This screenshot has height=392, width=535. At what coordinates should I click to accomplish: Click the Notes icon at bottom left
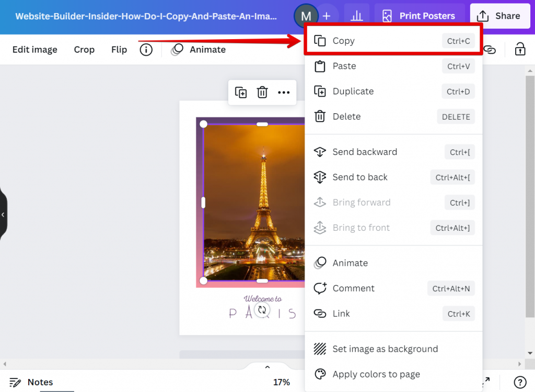pos(16,382)
